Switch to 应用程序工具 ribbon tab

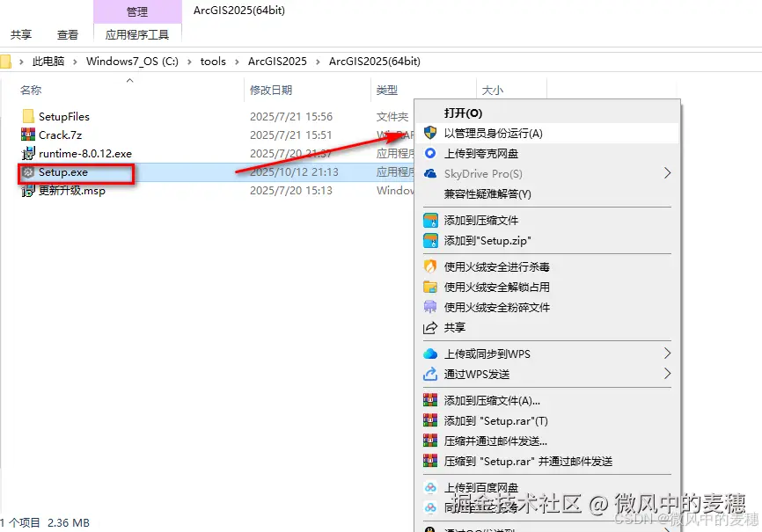pos(137,34)
